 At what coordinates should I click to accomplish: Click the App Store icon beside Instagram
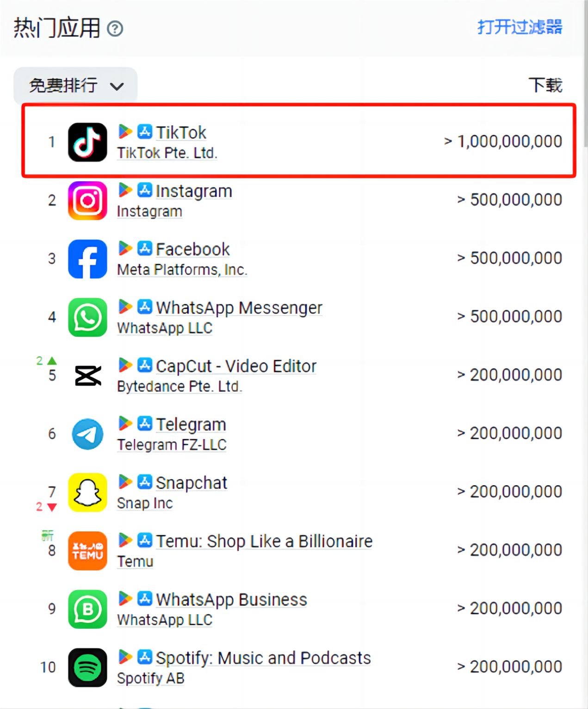point(145,190)
